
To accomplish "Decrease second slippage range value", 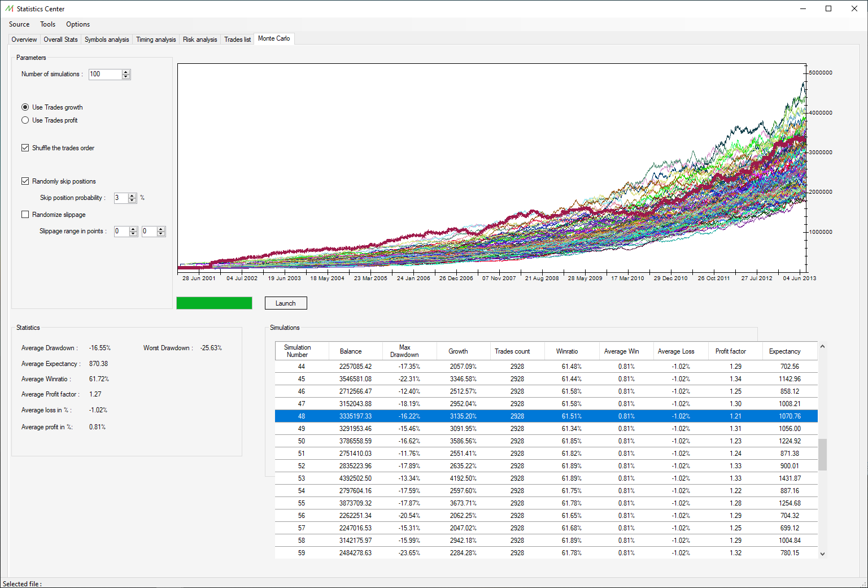I will (x=162, y=234).
